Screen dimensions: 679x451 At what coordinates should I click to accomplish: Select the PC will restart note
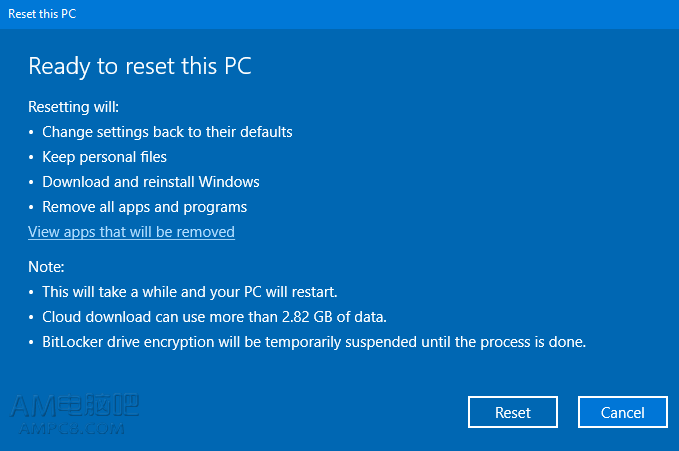190,292
